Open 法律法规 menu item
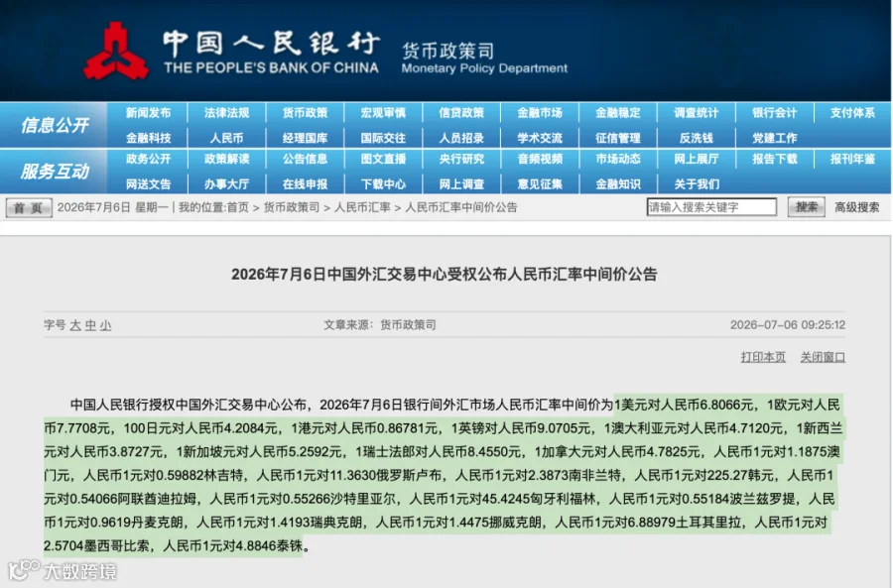Screen dimensions: 893x588 226,113
